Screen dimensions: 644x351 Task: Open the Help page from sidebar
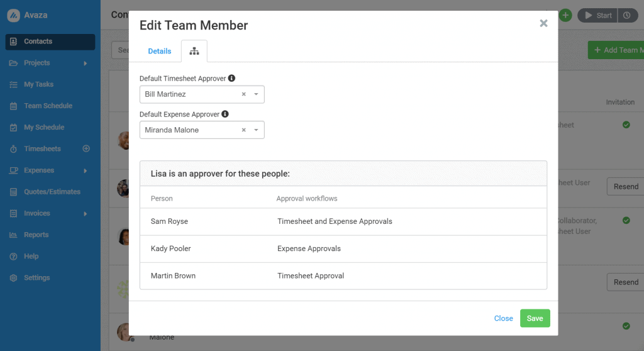(31, 256)
